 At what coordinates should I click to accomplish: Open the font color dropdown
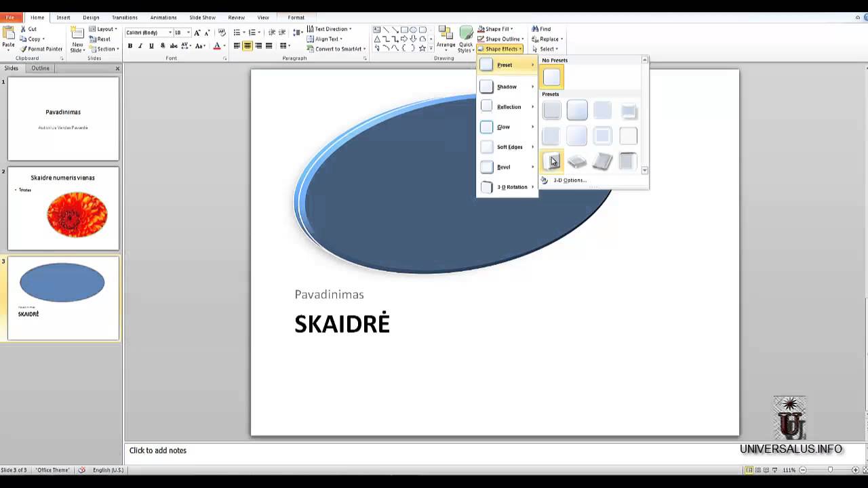tap(225, 46)
